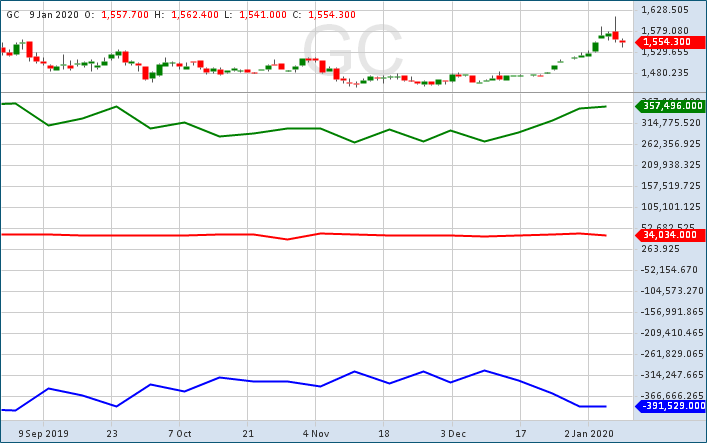Click the 263.925 axis label
707x443 pixels.
(x=660, y=249)
